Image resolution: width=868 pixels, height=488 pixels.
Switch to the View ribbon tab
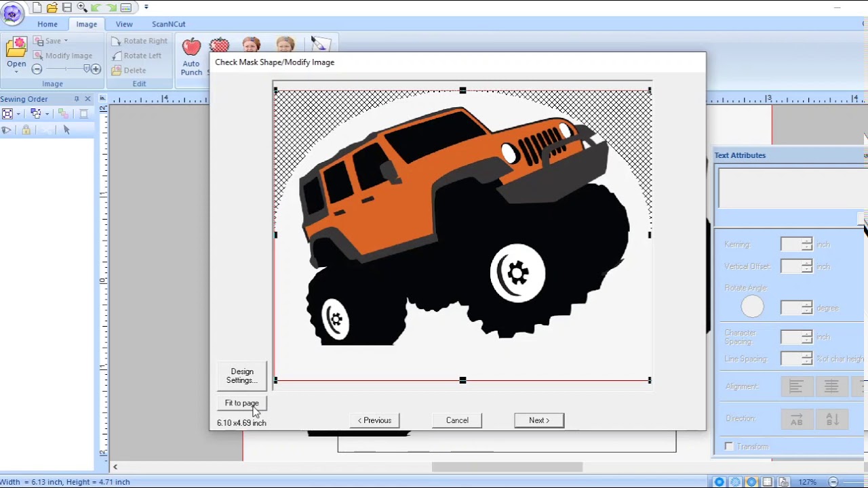[124, 24]
